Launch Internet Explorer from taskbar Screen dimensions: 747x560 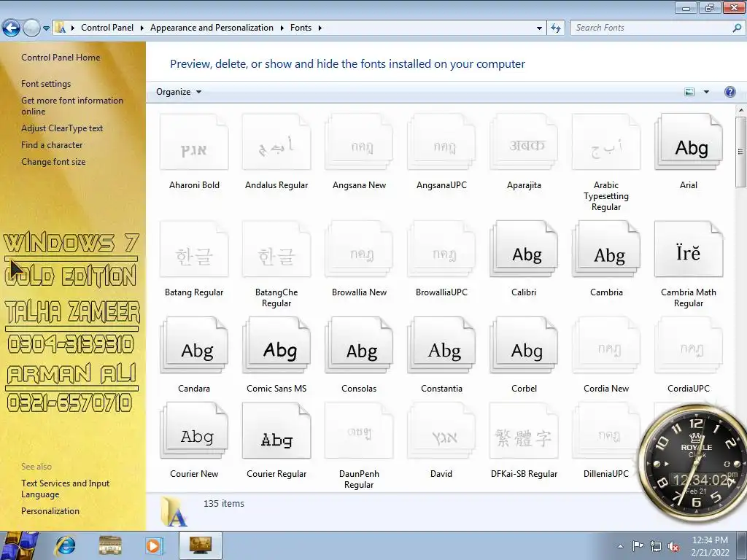[65, 545]
